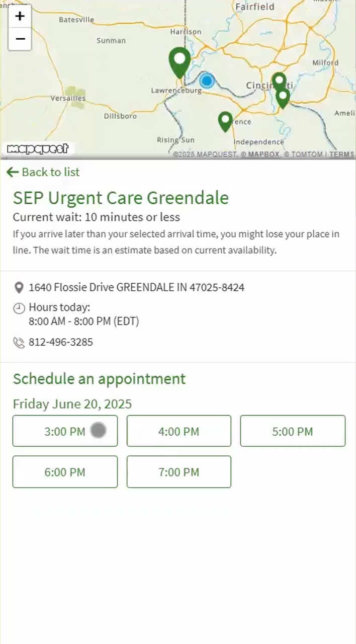Select the green map pin near Florence
356x644 pixels.
225,121
